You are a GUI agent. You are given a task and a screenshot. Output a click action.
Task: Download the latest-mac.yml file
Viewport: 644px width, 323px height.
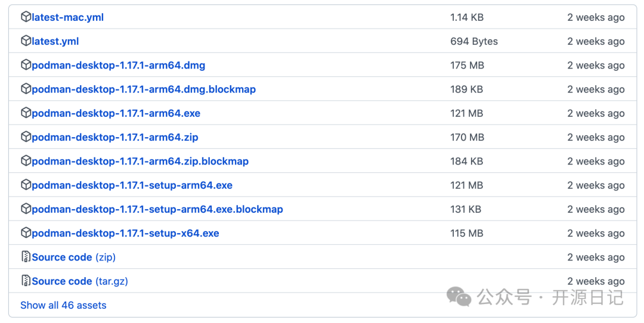pos(67,17)
